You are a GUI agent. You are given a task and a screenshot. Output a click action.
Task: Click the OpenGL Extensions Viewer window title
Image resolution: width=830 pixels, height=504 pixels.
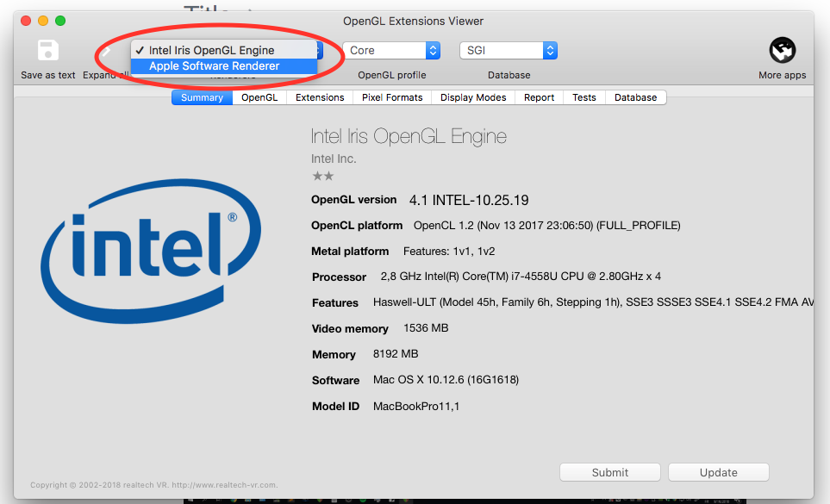click(414, 22)
